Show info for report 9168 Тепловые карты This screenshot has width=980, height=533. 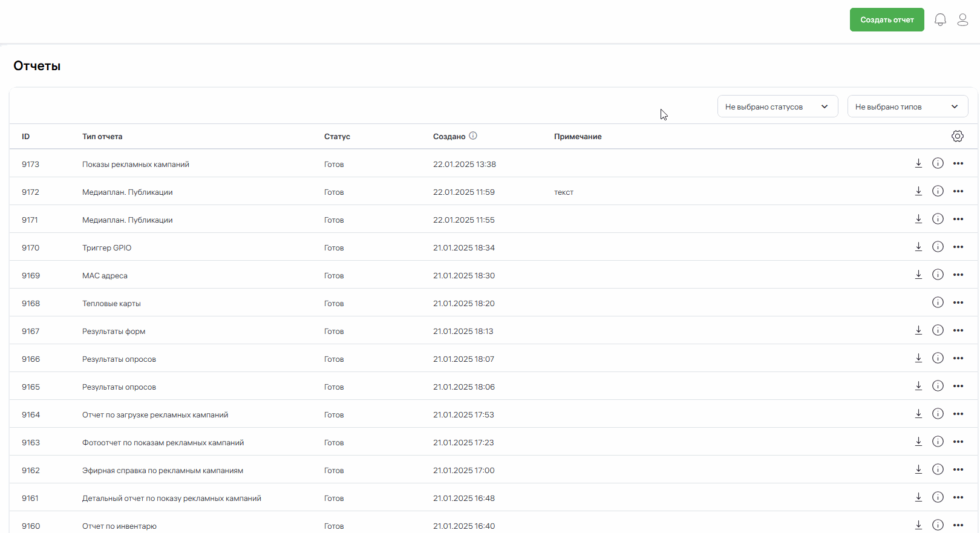[x=938, y=302]
